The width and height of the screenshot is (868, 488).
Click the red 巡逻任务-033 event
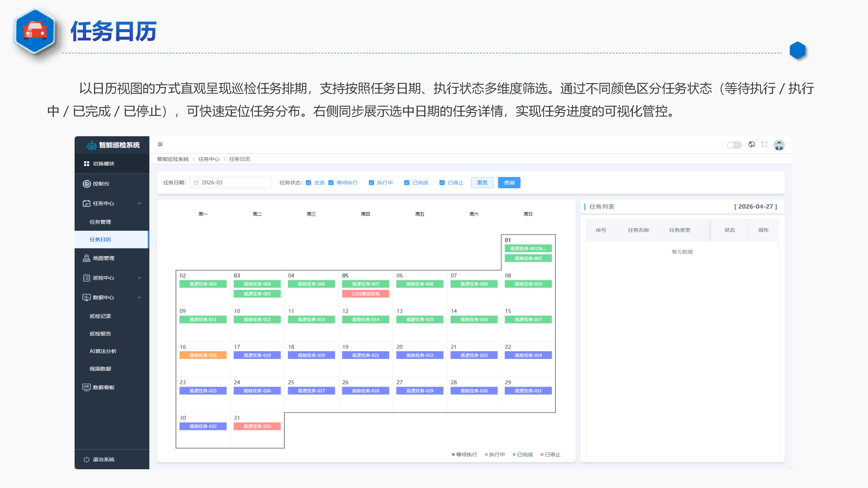257,426
